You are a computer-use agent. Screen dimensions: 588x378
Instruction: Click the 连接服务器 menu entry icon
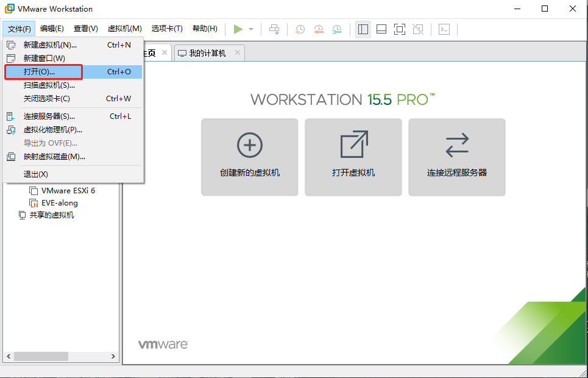click(x=11, y=116)
